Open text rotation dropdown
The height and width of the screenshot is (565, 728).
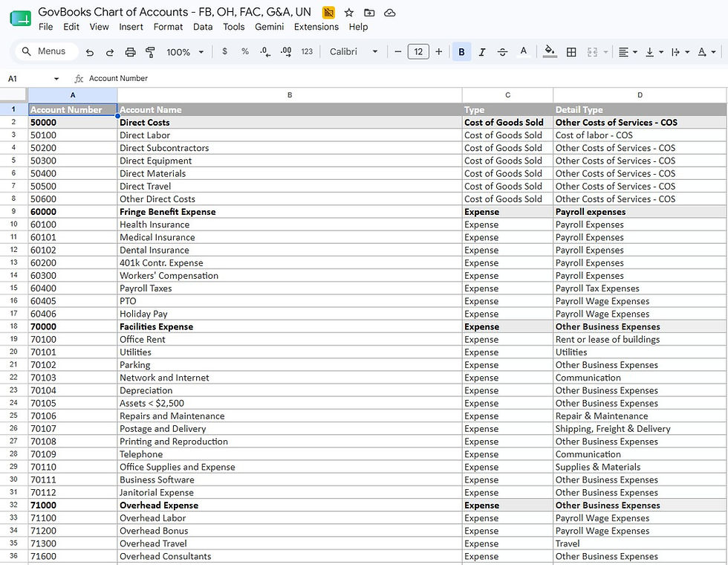pyautogui.click(x=706, y=52)
